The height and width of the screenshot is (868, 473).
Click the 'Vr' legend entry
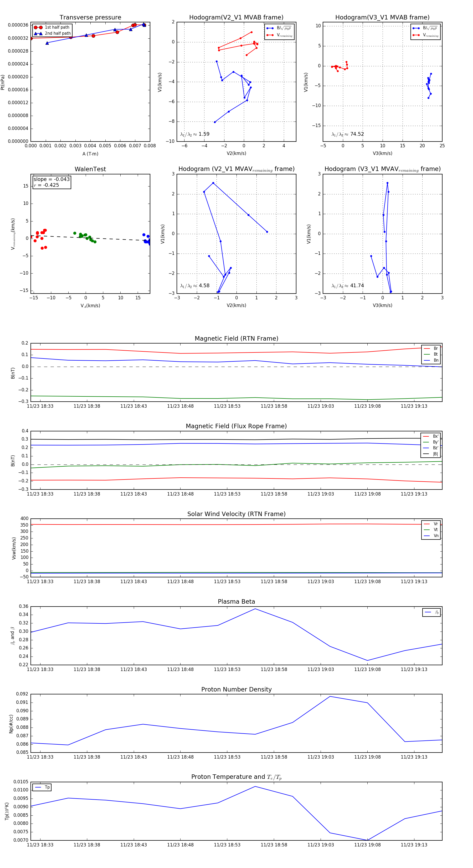pos(431,524)
